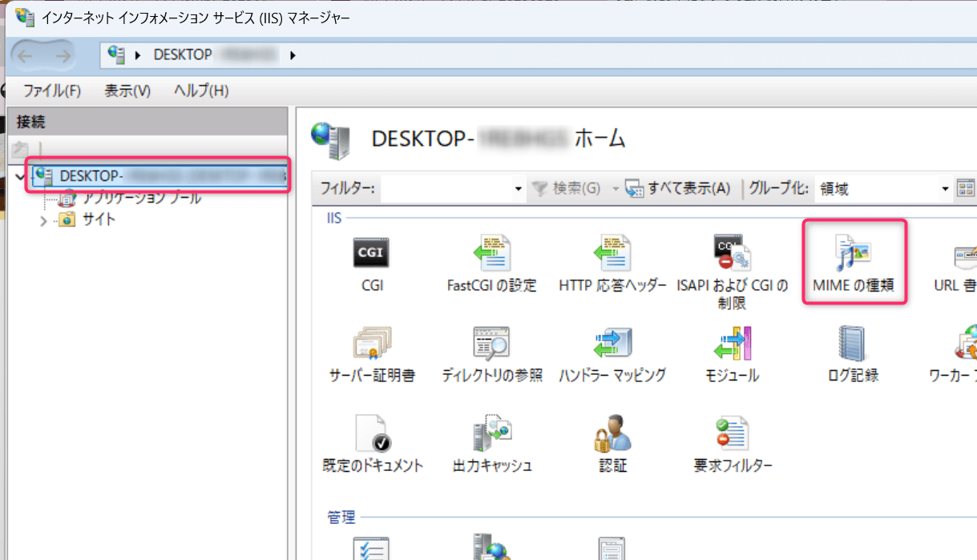Viewport: 977px width, 560px height.
Task: Open the CGI settings feature
Action: click(371, 260)
